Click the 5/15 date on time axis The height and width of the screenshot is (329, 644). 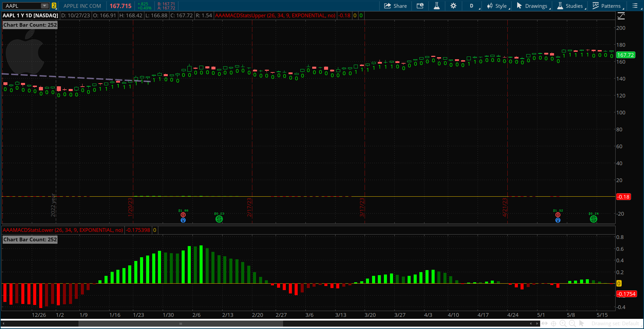602,315
